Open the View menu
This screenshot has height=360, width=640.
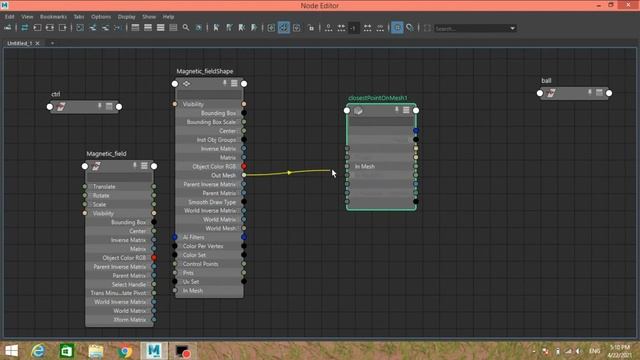(x=27, y=17)
